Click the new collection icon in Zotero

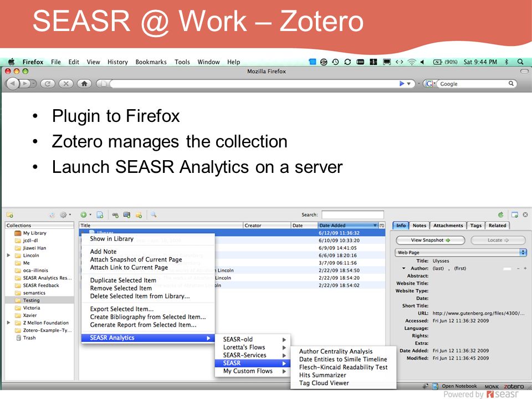(x=10, y=215)
